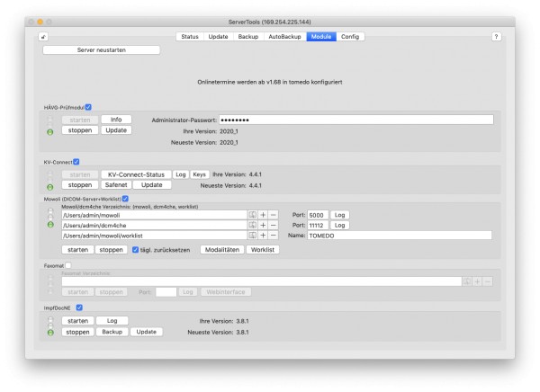Click folder browse icon for /Users/admin/mowoli path
540x392 pixels.
tap(252, 215)
